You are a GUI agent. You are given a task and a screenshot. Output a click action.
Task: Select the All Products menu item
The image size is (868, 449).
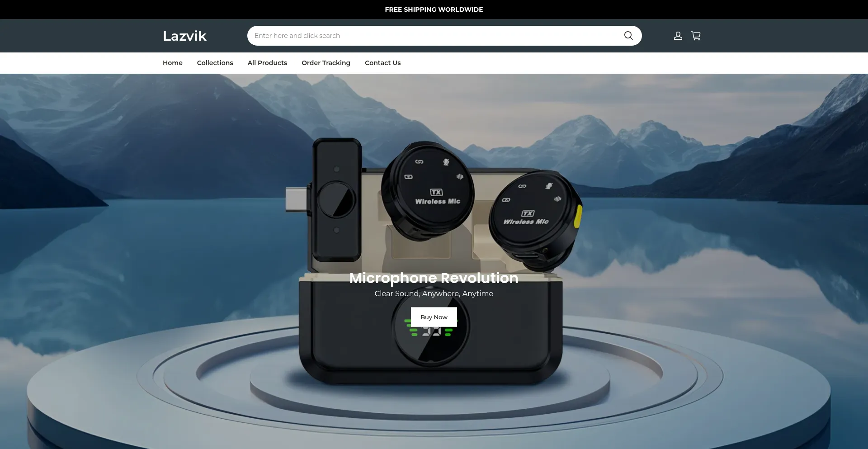tap(267, 63)
